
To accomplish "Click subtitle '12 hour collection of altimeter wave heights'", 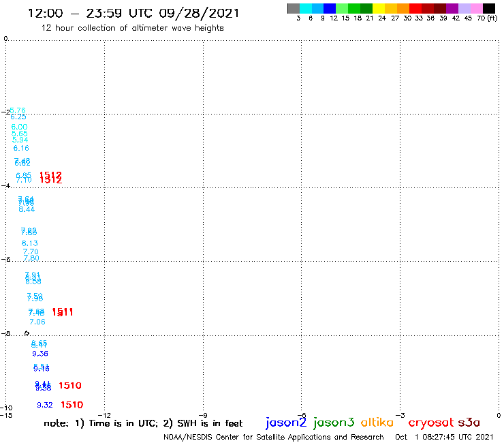I will (x=132, y=28).
